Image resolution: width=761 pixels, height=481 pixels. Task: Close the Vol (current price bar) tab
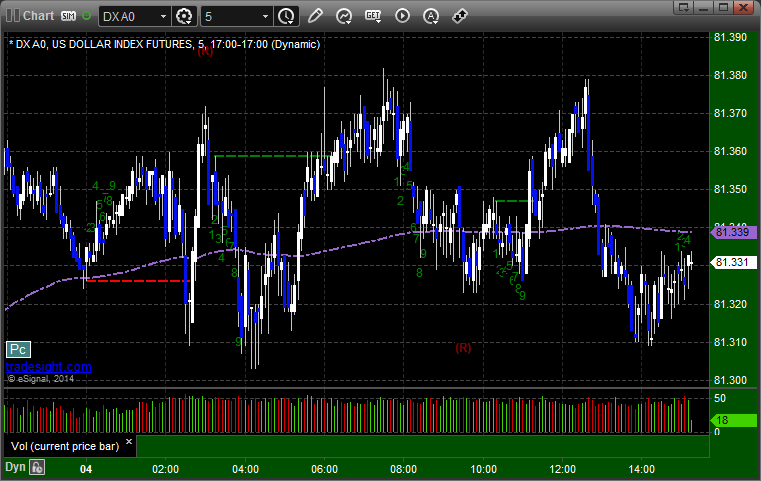[129, 442]
